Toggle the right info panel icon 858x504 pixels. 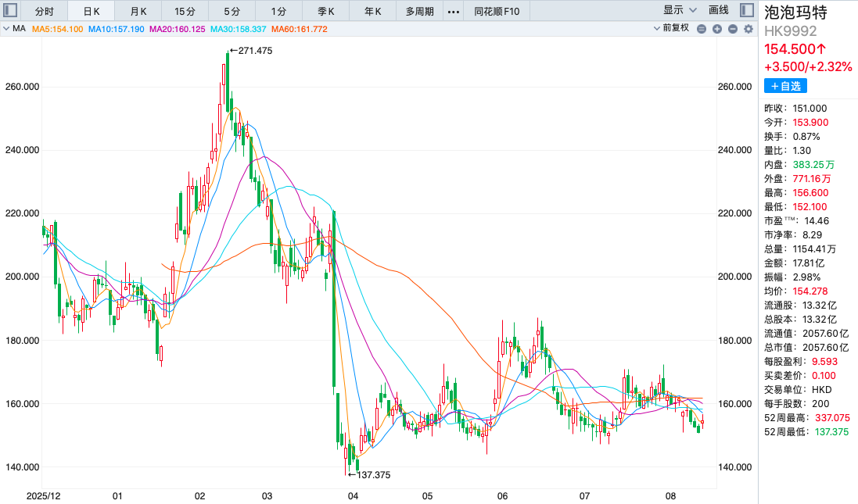[x=746, y=10]
